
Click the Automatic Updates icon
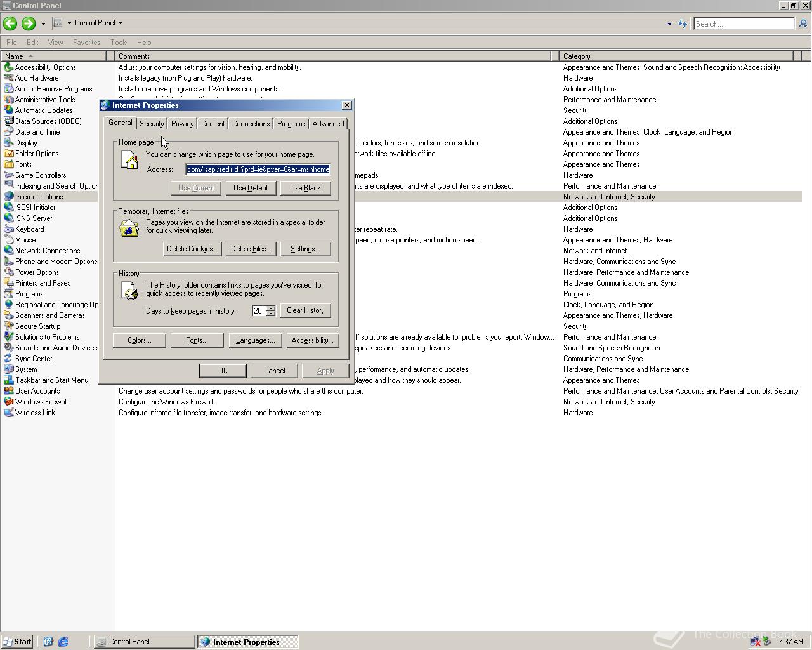click(8, 110)
